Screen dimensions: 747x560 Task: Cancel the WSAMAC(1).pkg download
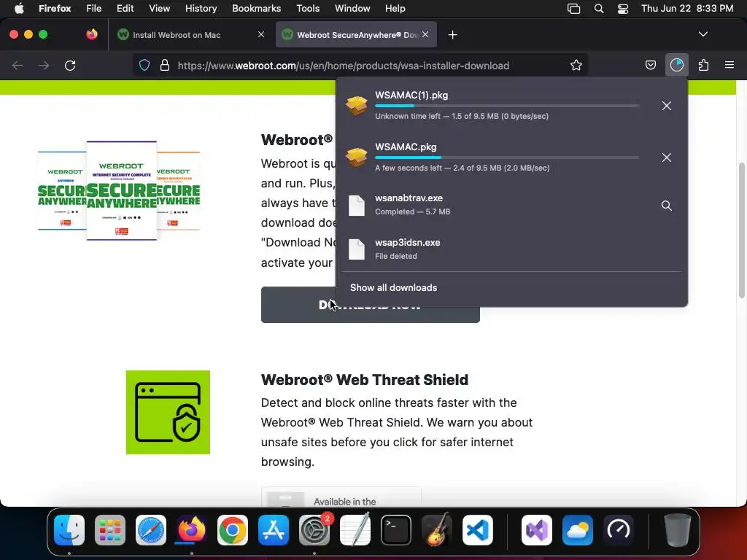pyautogui.click(x=667, y=106)
